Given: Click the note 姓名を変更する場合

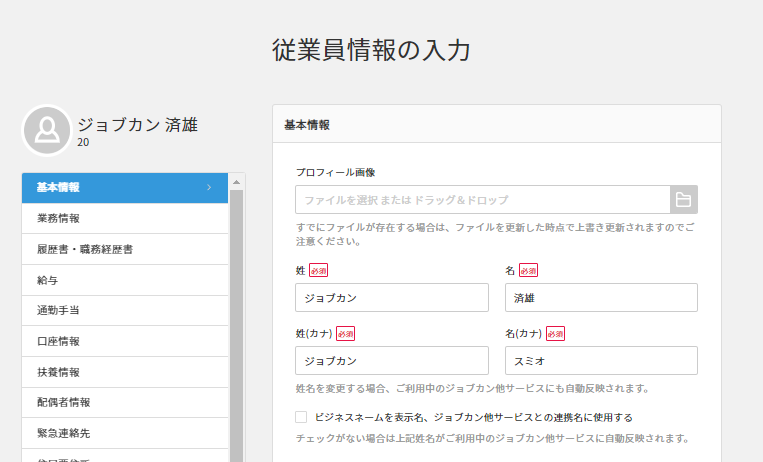Looking at the screenshot, I should (472, 388).
